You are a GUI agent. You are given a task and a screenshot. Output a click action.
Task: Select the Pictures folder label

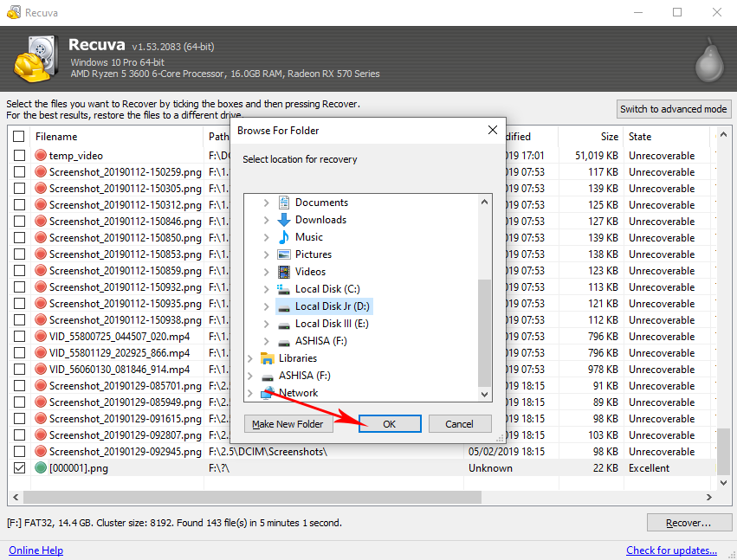coord(314,254)
